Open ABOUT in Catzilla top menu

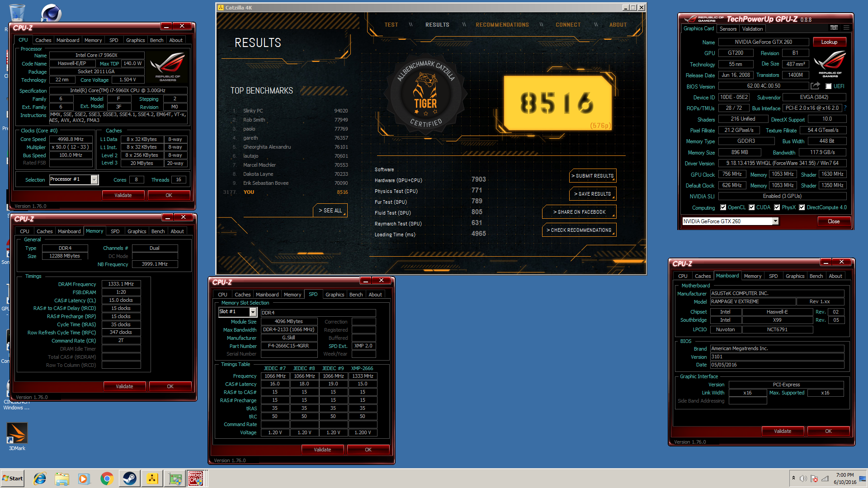tap(618, 25)
